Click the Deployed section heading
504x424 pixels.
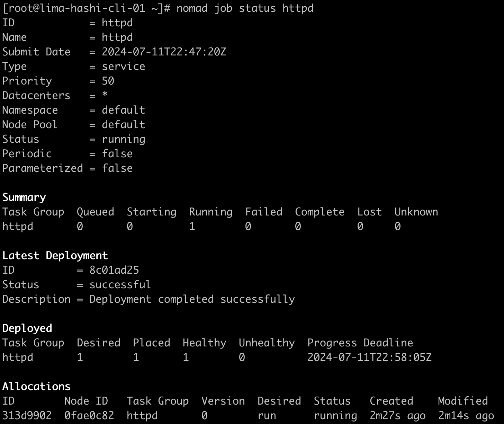[27, 328]
